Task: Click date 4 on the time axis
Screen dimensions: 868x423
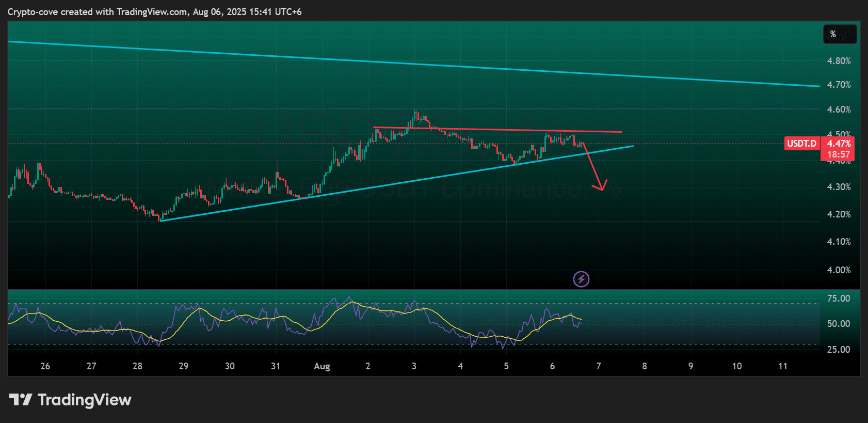Action: pos(460,366)
